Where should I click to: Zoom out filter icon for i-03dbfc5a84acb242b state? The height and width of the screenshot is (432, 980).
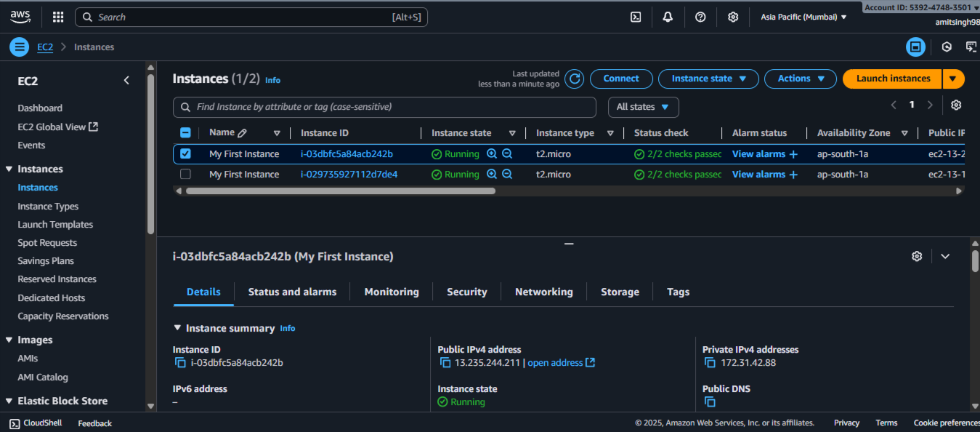coord(507,153)
